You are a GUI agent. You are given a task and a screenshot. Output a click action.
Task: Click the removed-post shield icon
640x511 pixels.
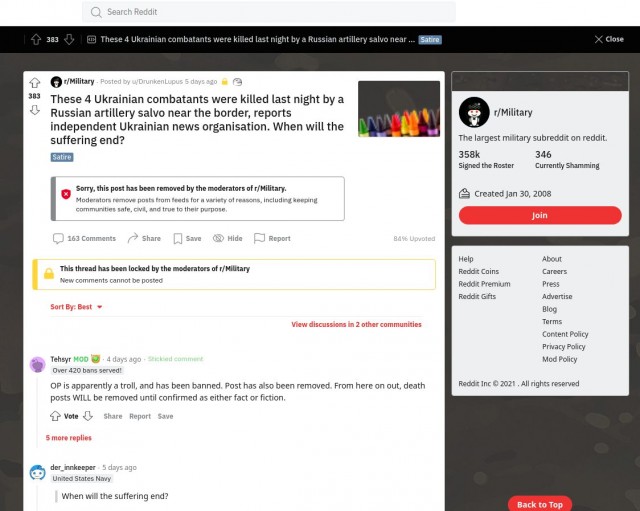pos(66,194)
